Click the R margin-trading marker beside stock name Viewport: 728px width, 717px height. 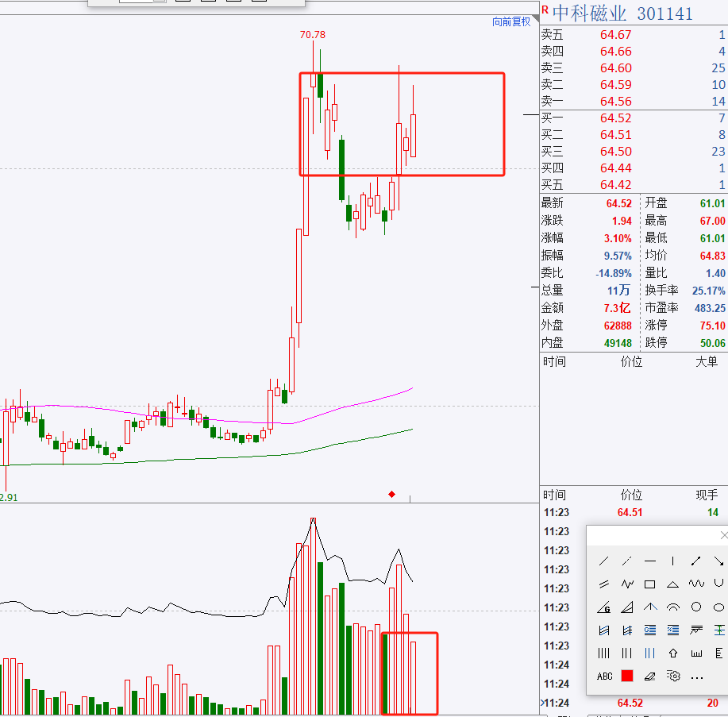click(545, 10)
